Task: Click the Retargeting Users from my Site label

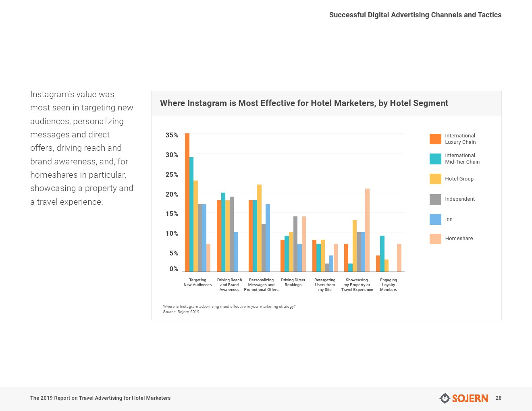Action: (x=325, y=285)
